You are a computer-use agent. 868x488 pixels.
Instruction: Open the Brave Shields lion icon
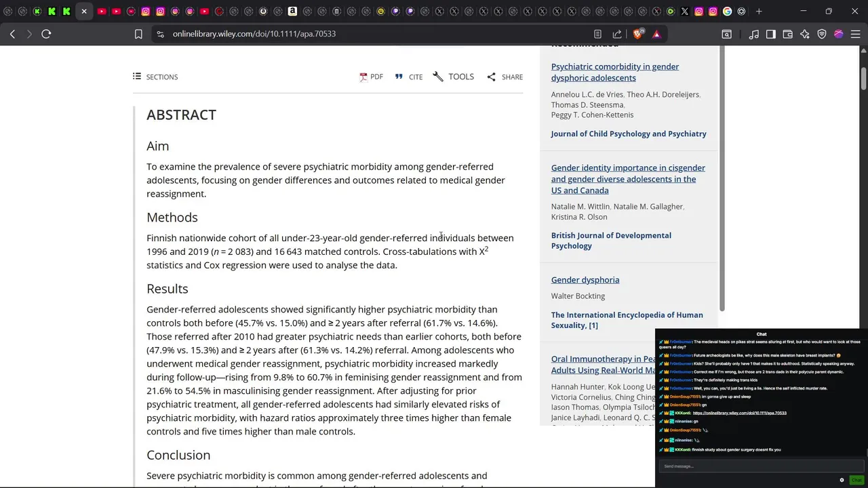pyautogui.click(x=638, y=34)
